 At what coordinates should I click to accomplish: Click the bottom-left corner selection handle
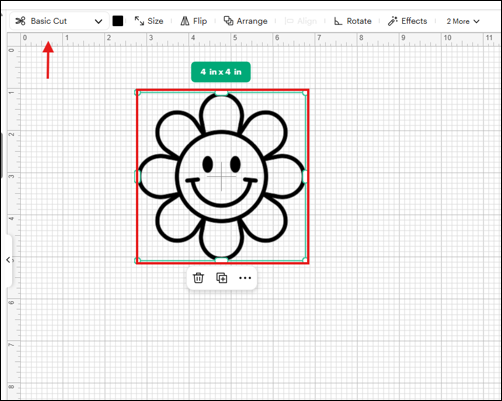pos(137,260)
